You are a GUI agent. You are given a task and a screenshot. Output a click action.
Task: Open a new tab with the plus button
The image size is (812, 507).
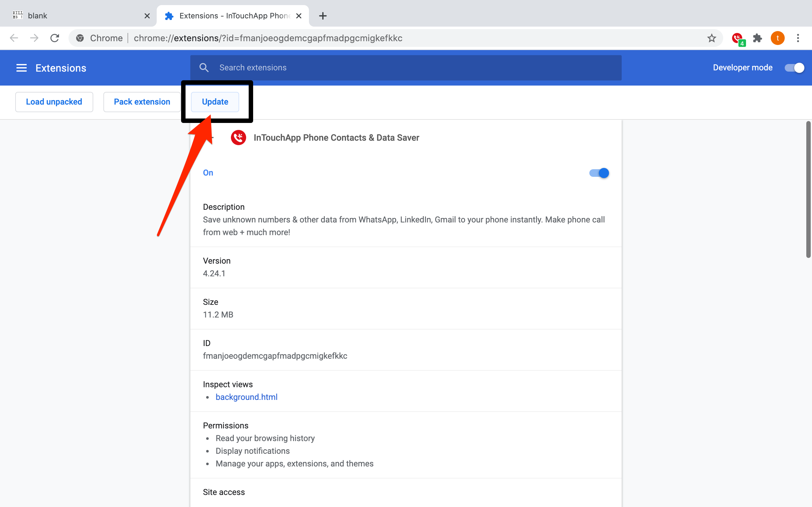coord(323,16)
